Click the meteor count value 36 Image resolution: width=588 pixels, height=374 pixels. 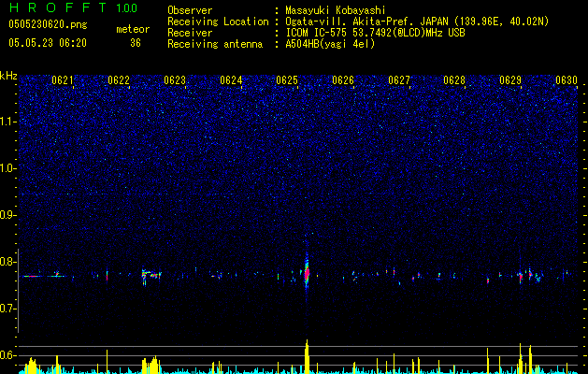tap(136, 43)
